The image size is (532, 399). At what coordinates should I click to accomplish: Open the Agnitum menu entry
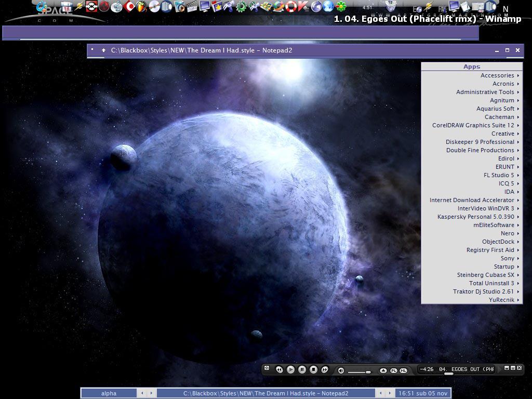(x=472, y=100)
